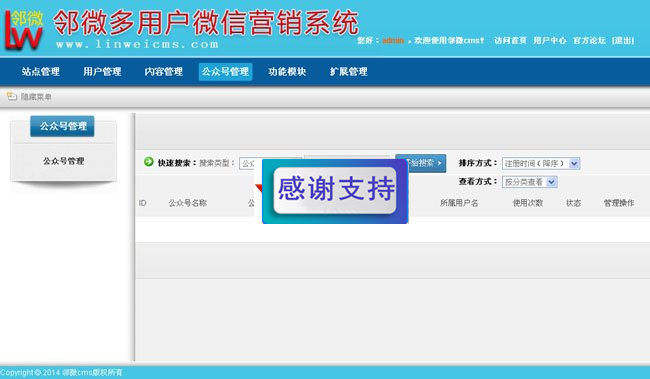Open the 用户中心 link
Screen dimensions: 650x379
pyautogui.click(x=549, y=40)
